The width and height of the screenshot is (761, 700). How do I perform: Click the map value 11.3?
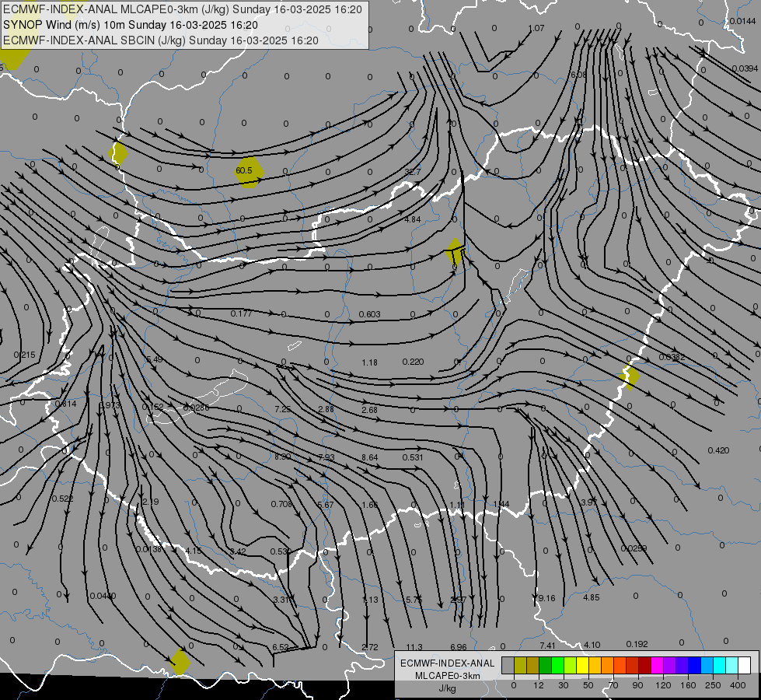(x=414, y=647)
